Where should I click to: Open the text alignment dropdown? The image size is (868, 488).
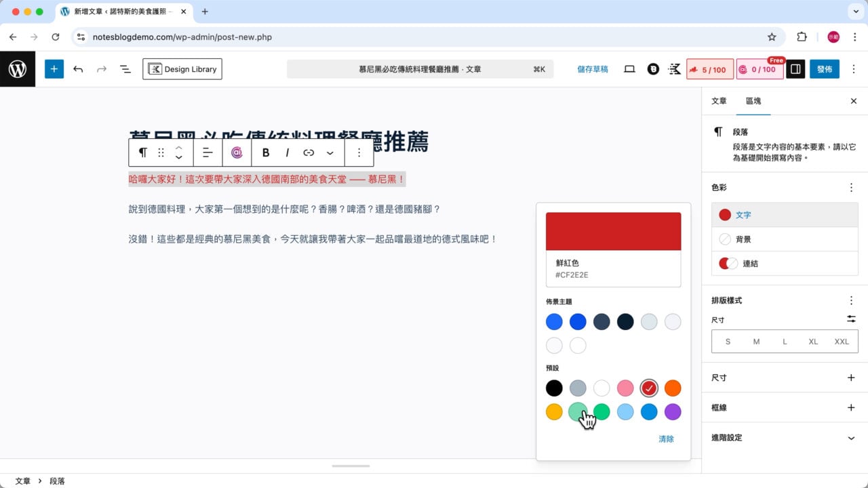208,152
